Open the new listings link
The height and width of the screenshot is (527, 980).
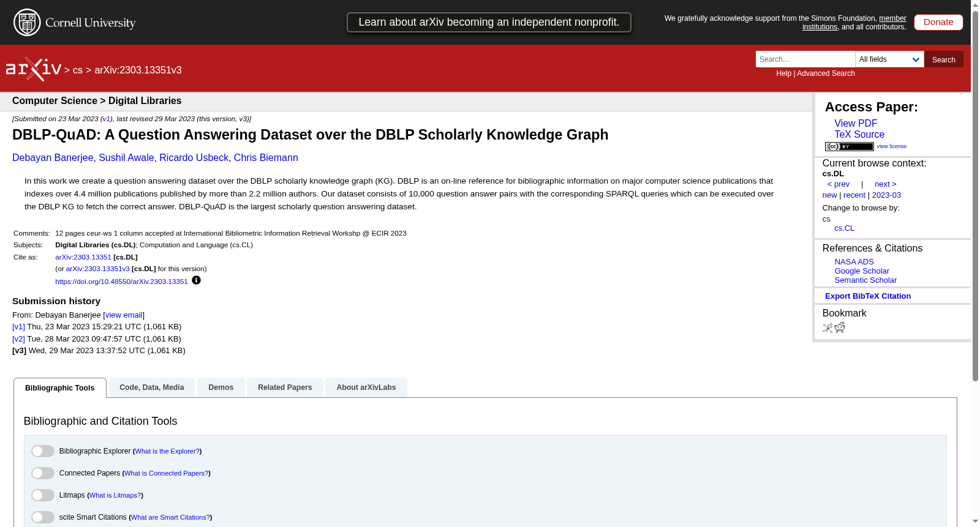coord(829,195)
